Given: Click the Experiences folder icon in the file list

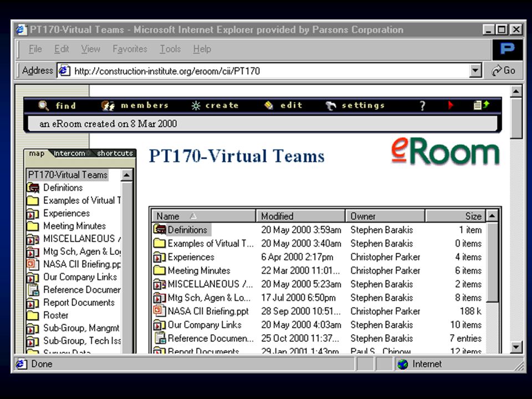Looking at the screenshot, I should tap(159, 257).
